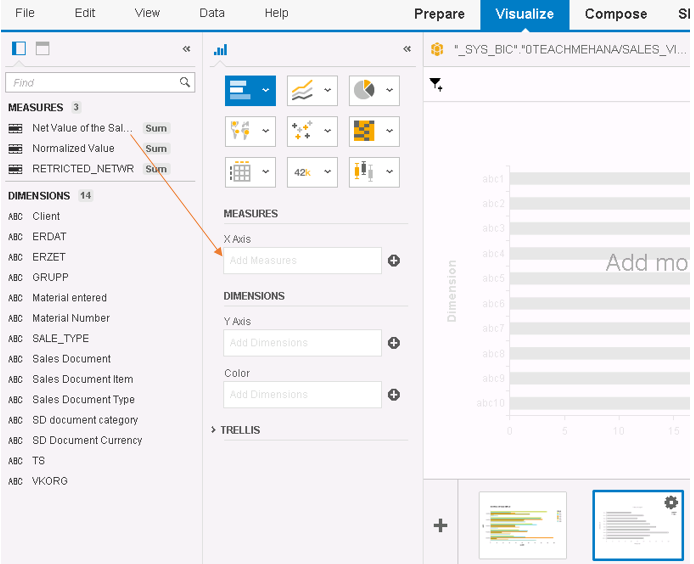Open table chart type dropdown arrow
The height and width of the screenshot is (564, 694).
(266, 172)
